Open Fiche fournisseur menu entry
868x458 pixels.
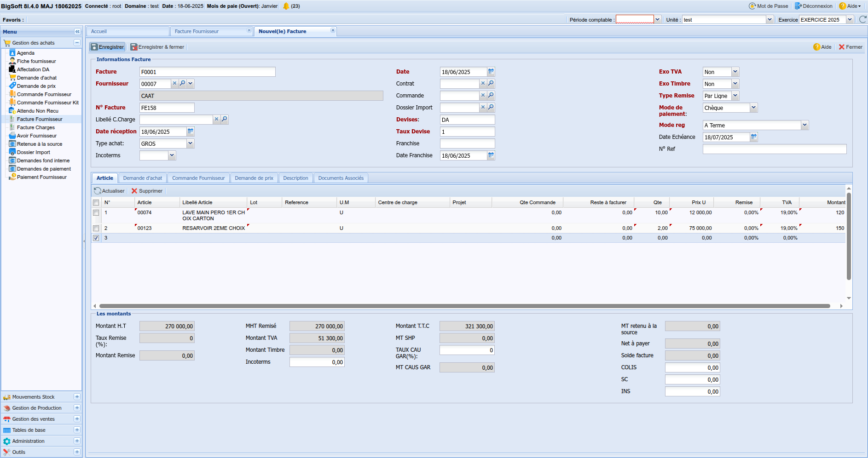point(36,61)
